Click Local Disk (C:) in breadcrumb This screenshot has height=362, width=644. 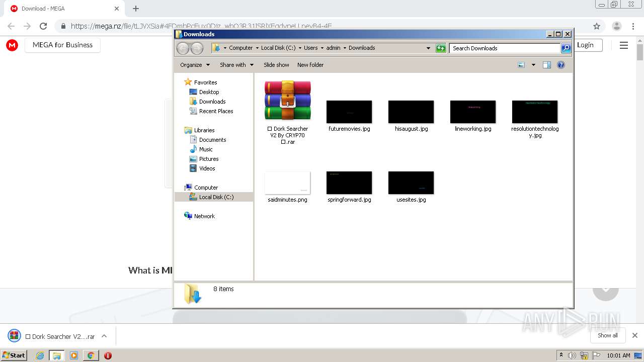click(x=278, y=48)
